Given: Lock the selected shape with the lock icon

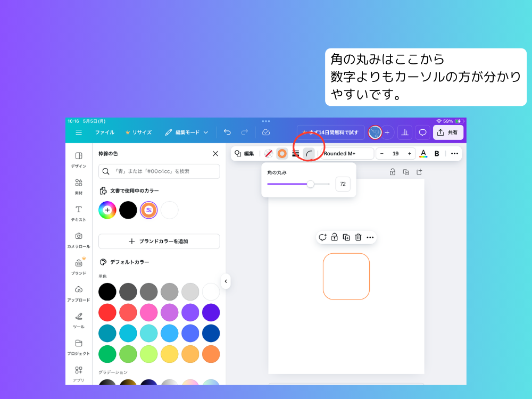Looking at the screenshot, I should pos(334,237).
